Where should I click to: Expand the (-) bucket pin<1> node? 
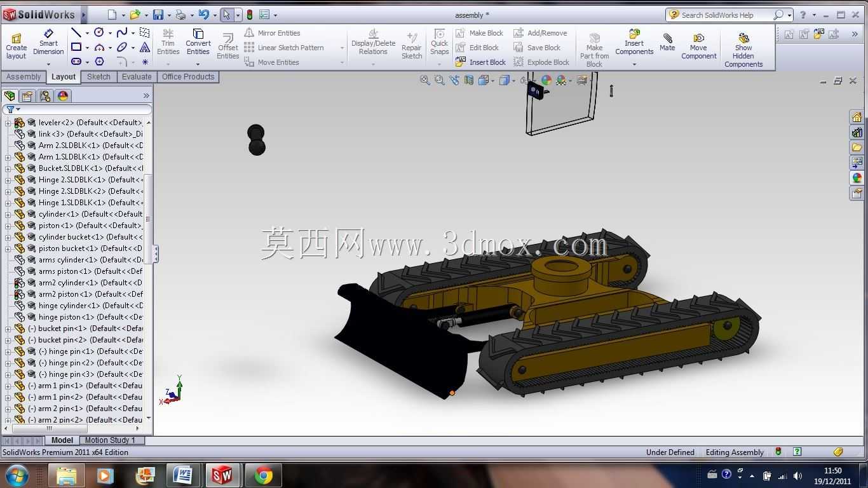point(8,329)
